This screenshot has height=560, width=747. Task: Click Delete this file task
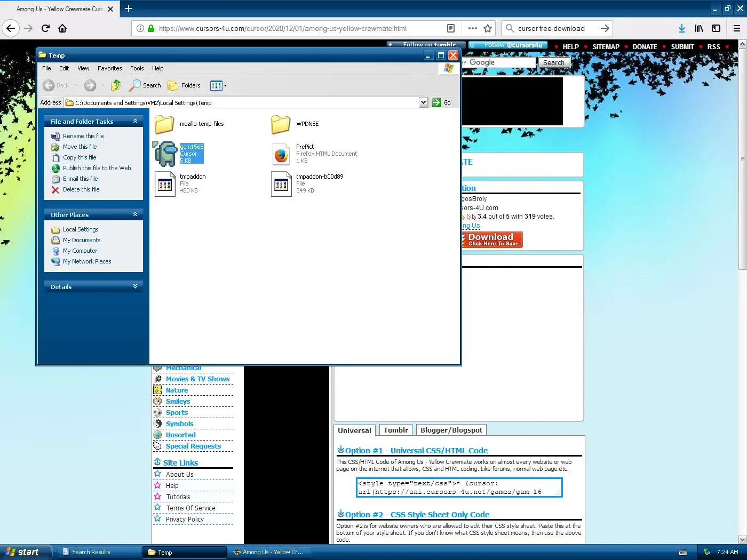coord(75,189)
